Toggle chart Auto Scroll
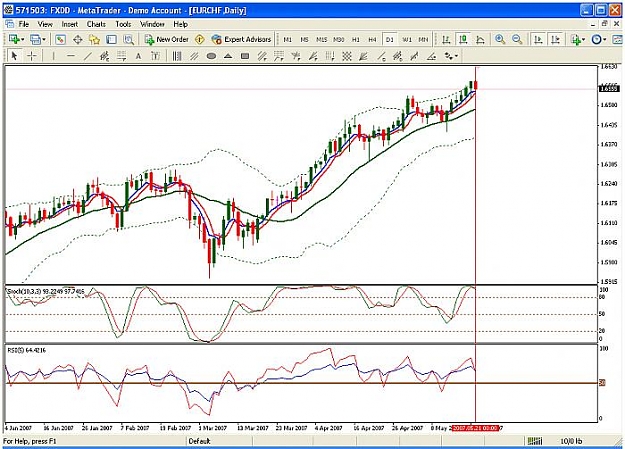The width and height of the screenshot is (625, 449). point(538,39)
